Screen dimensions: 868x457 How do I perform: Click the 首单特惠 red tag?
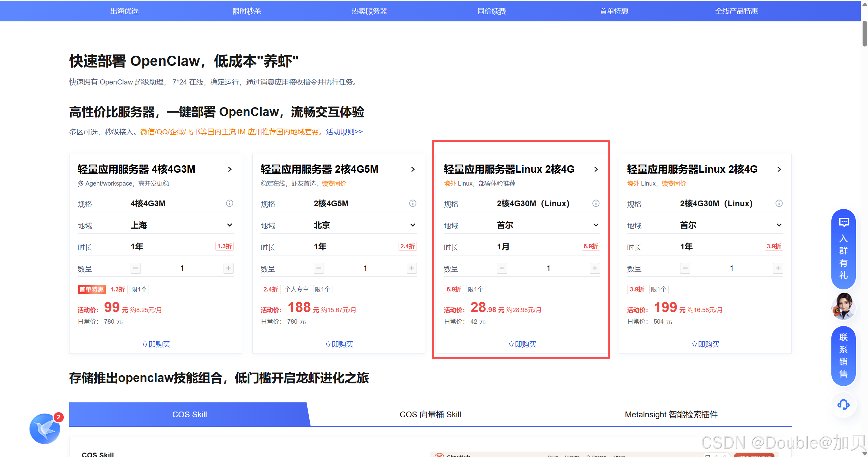(x=92, y=289)
